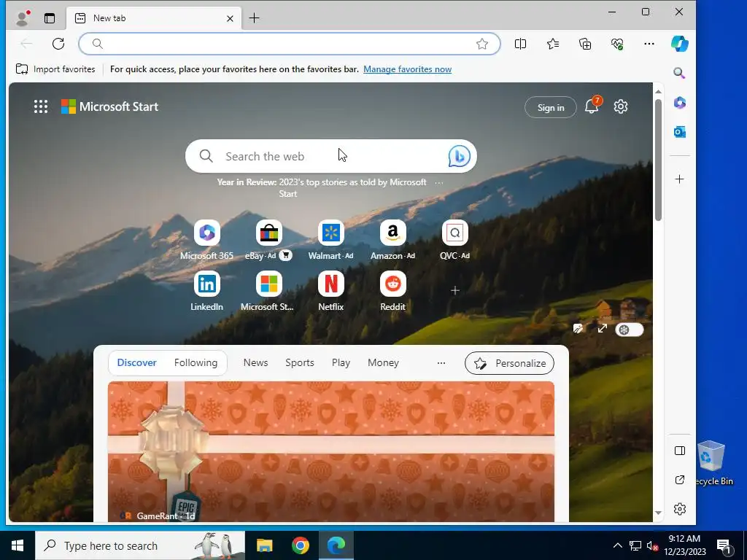Open split screen view
Image resolution: width=747 pixels, height=560 pixels.
click(520, 44)
